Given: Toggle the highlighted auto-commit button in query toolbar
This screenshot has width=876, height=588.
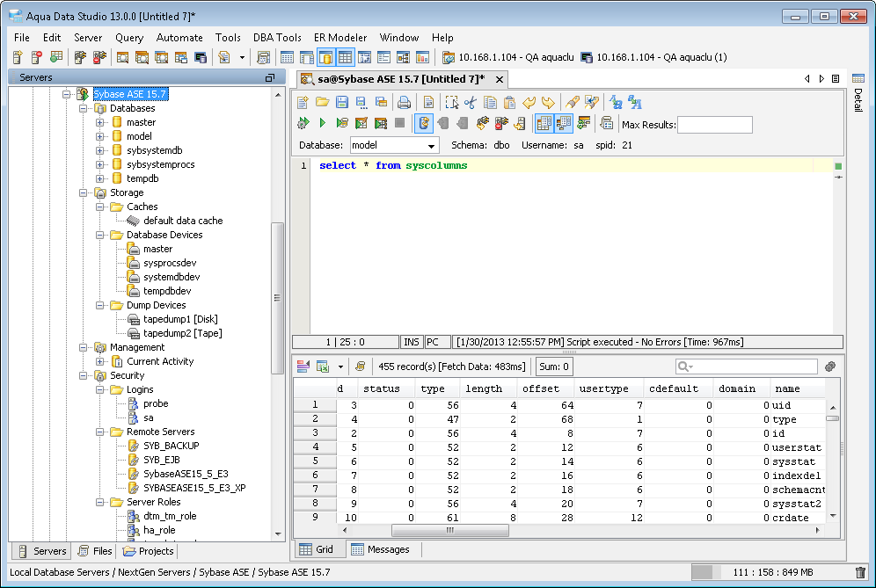Looking at the screenshot, I should 423,123.
